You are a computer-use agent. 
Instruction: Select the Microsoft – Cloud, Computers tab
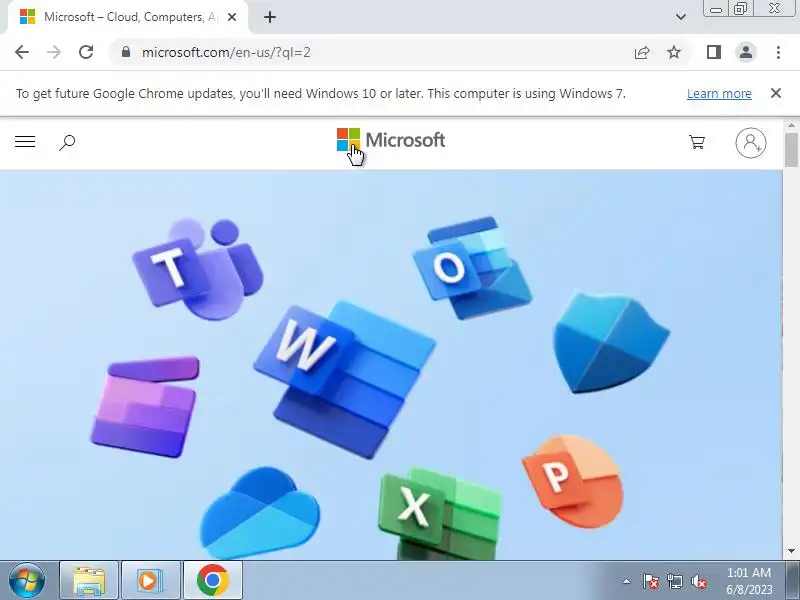pos(128,17)
